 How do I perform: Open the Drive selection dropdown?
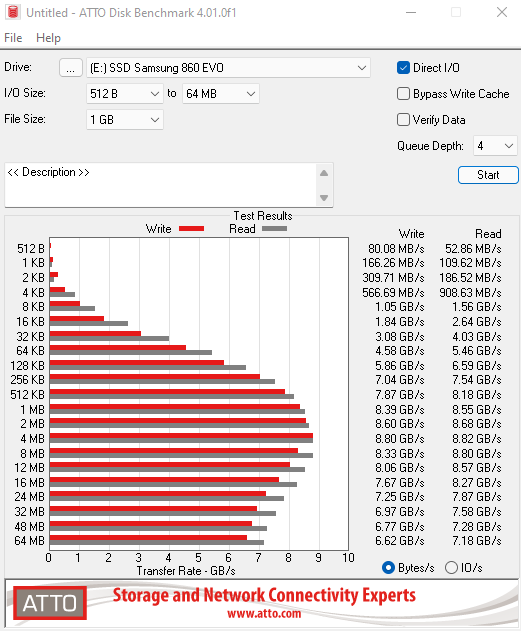[x=228, y=68]
